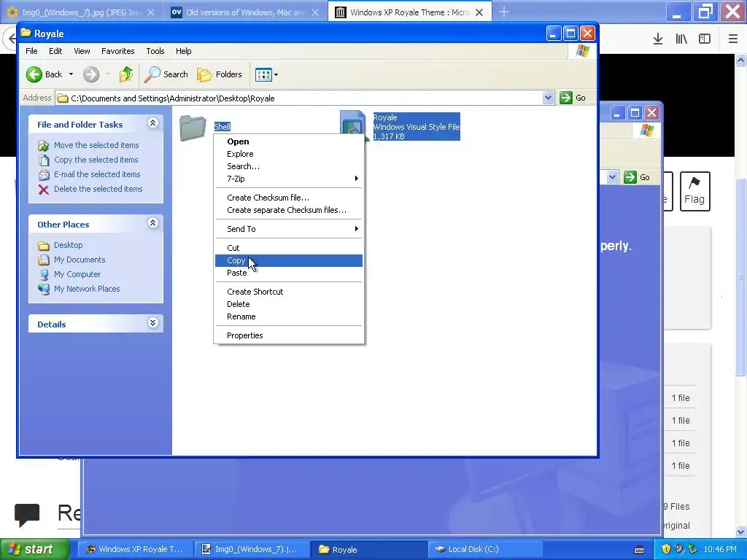Screen dimensions: 747x560
Task: Click the browser downloads arrow icon
Action: pyautogui.click(x=658, y=39)
